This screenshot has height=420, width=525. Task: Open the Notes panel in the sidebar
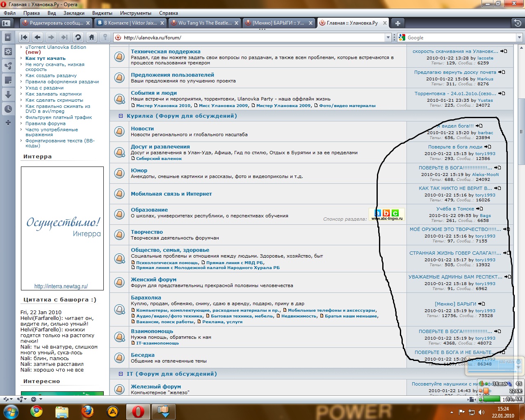[8, 80]
